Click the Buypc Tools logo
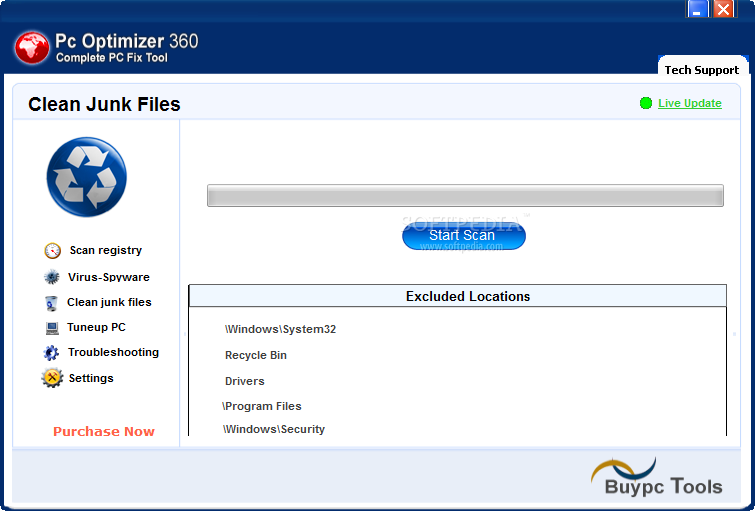Viewport: 755px width, 511px height. pyautogui.click(x=657, y=477)
